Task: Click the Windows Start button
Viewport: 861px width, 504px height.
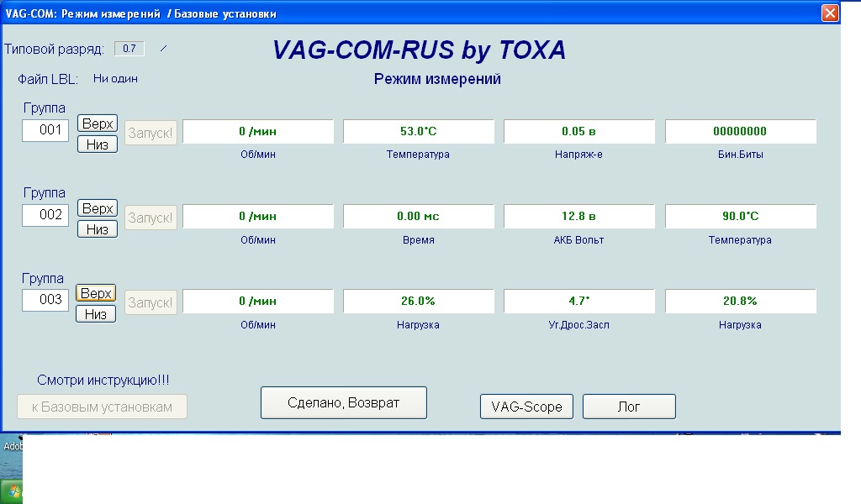Action: tap(12, 491)
